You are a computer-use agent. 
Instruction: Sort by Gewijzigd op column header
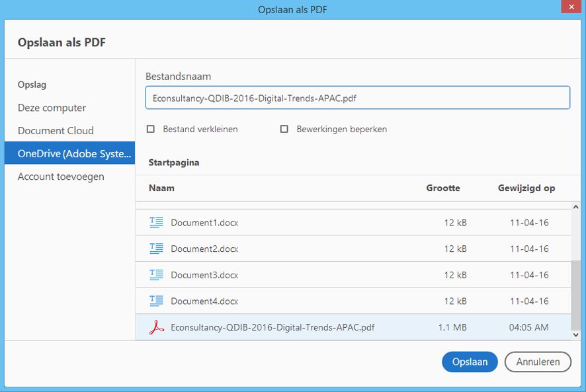tap(526, 188)
